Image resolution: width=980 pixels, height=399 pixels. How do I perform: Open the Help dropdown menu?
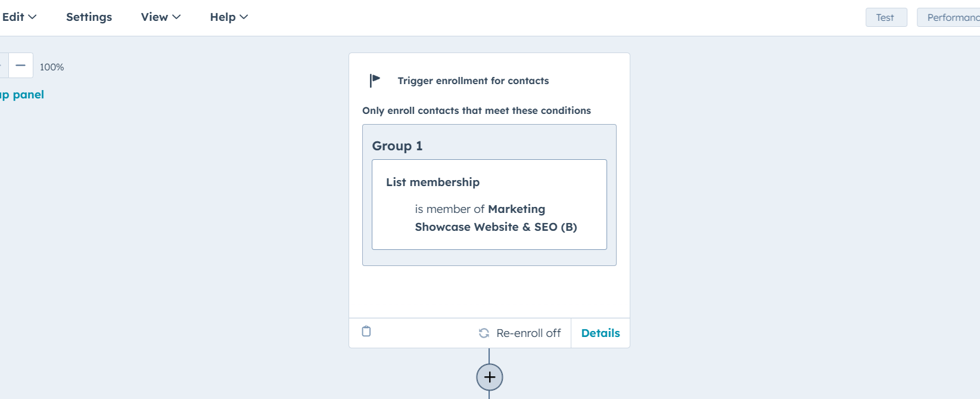pyautogui.click(x=228, y=17)
